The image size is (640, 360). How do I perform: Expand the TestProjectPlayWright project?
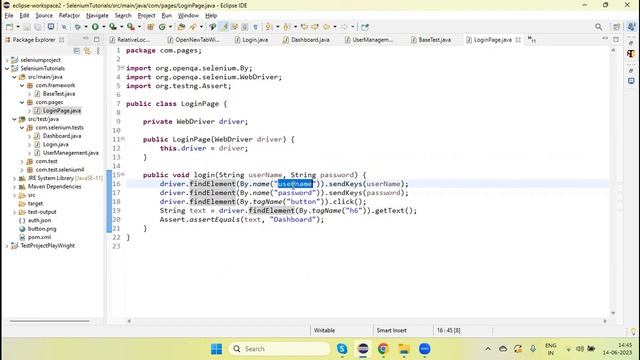pos(7,246)
